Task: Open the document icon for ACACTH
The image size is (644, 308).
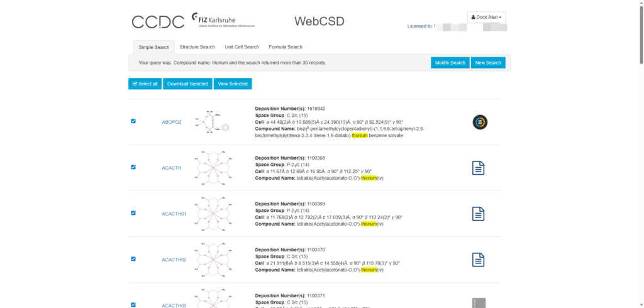Action: [478, 168]
